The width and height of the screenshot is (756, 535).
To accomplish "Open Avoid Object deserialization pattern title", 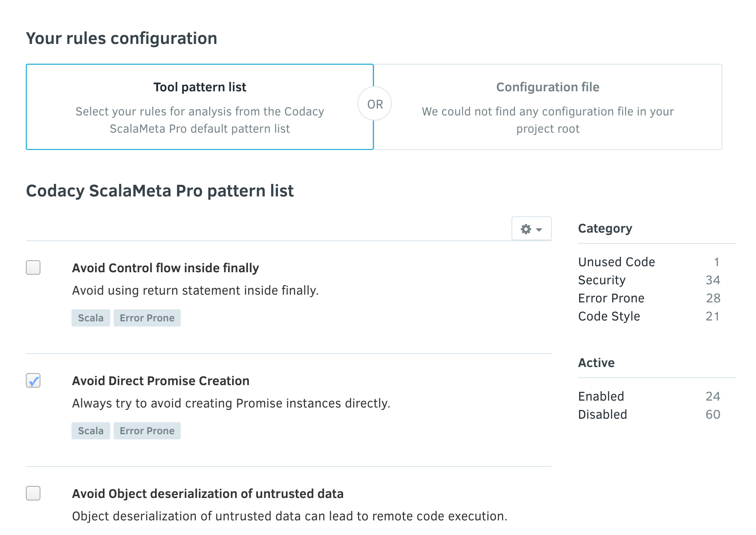I will (x=208, y=494).
